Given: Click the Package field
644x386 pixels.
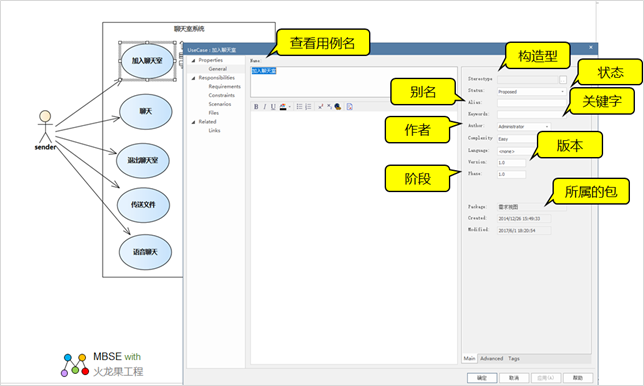Looking at the screenshot, I should (531, 207).
